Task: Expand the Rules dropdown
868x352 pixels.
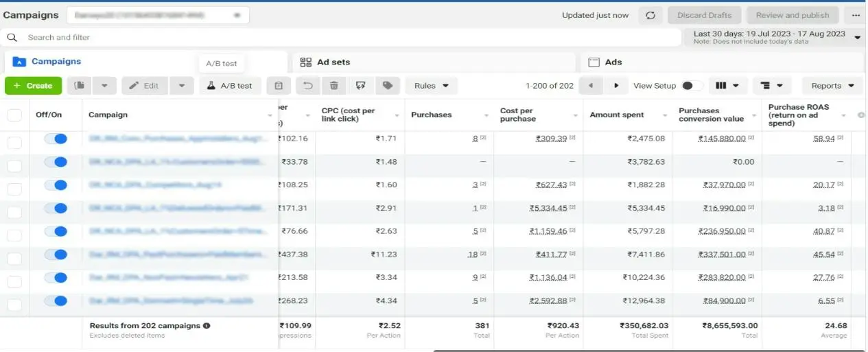Action: tap(431, 86)
